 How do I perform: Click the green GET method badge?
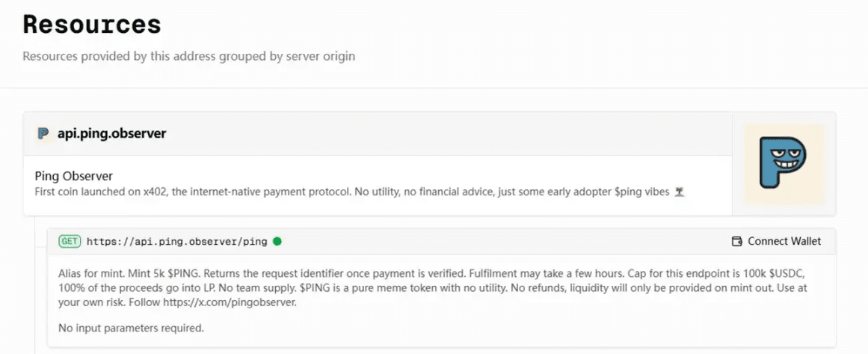[70, 241]
